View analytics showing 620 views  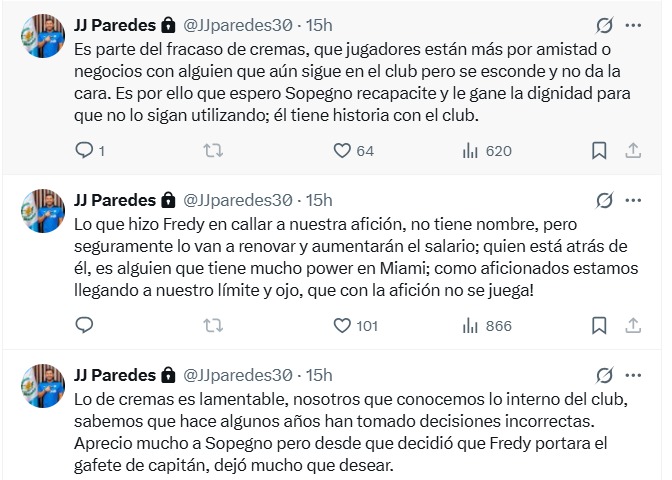pyautogui.click(x=470, y=150)
